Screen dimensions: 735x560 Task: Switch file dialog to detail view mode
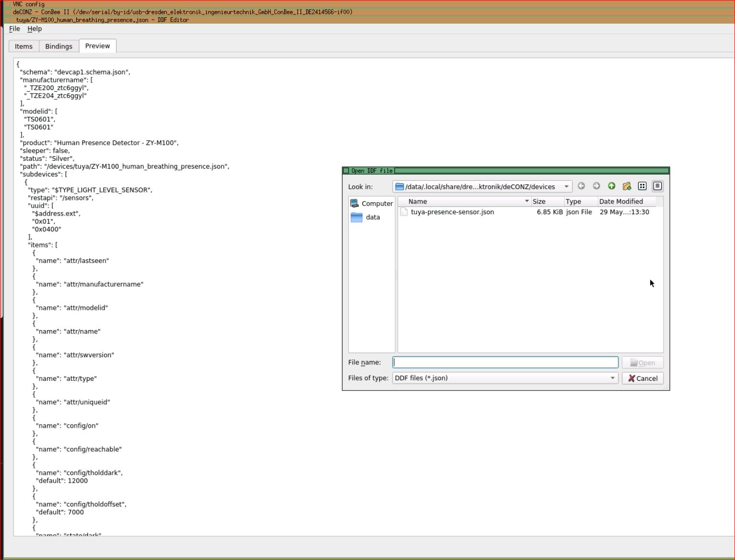[657, 186]
